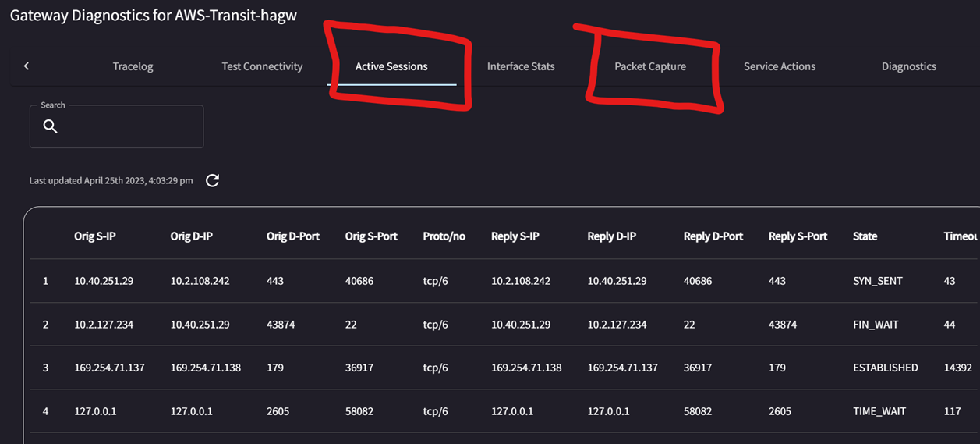
Task: Click Orig D-IP 10.2.108.242 in row 1
Action: tap(200, 281)
